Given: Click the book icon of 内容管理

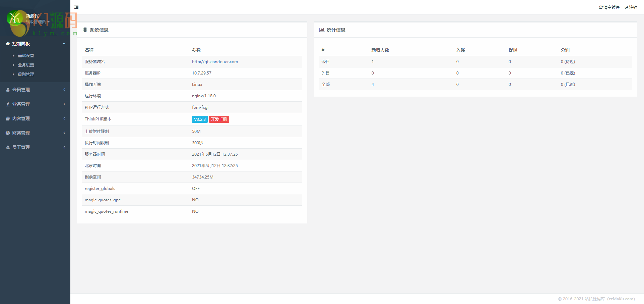Looking at the screenshot, I should (x=8, y=118).
